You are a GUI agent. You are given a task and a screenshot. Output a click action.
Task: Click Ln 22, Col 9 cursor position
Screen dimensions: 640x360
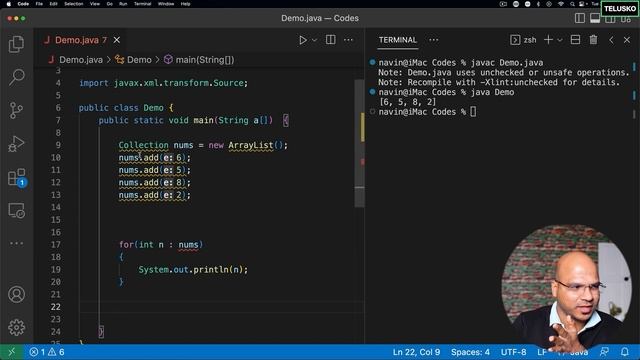point(416,352)
